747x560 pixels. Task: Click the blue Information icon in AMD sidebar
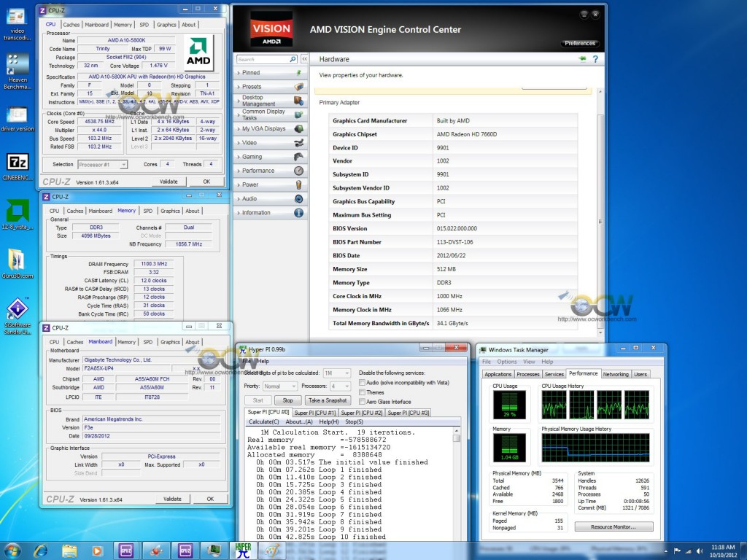(x=298, y=212)
